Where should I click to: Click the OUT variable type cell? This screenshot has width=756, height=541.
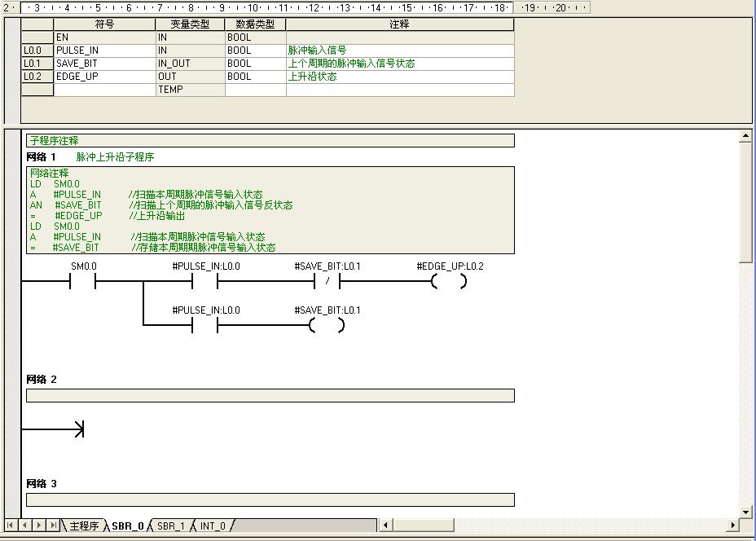pos(190,77)
